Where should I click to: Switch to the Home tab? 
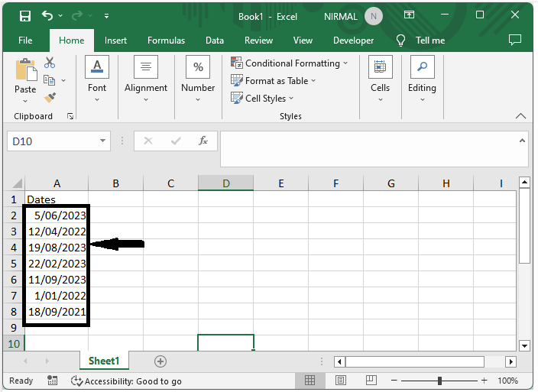tap(71, 40)
